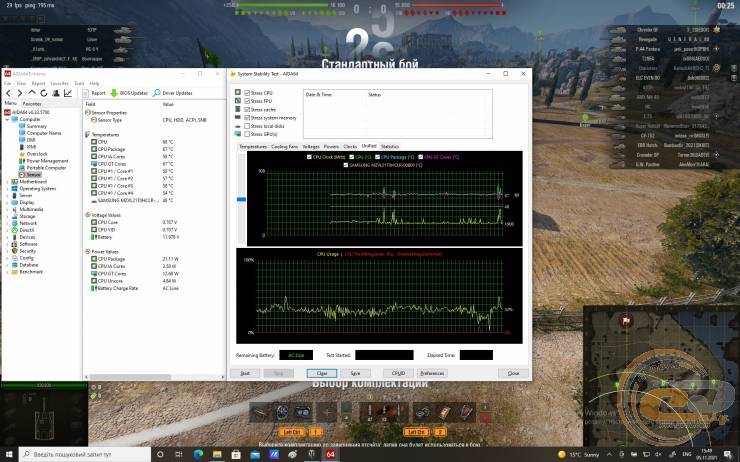Toggle CPU Package graph series checkbox
This screenshot has height=462, width=740.
pyautogui.click(x=377, y=157)
